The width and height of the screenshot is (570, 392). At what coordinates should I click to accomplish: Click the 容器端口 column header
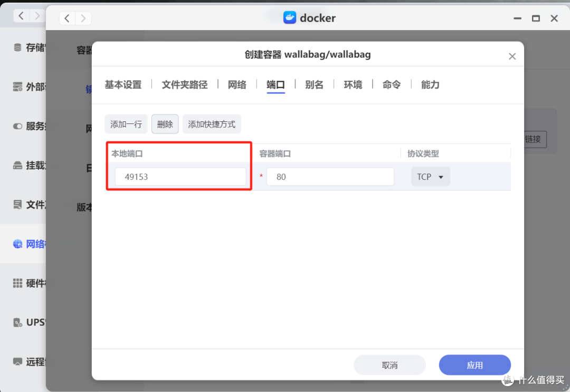(x=275, y=154)
